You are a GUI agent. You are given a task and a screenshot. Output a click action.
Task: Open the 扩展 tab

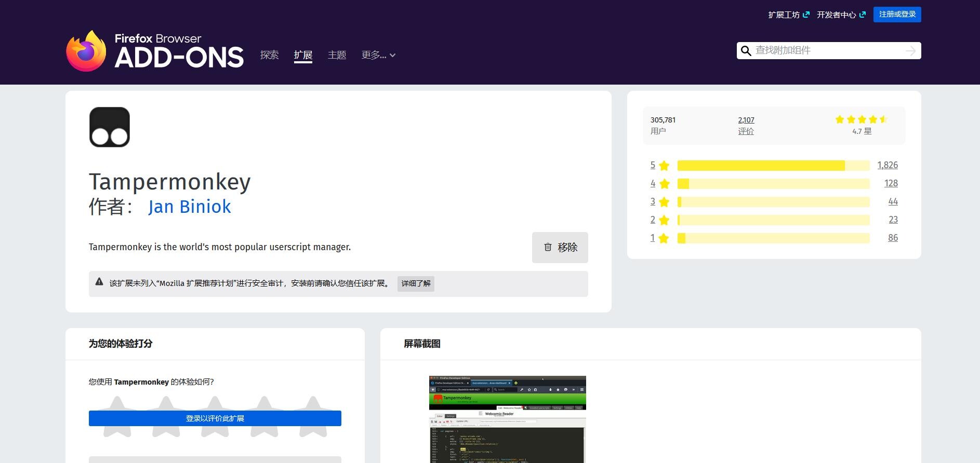click(303, 55)
